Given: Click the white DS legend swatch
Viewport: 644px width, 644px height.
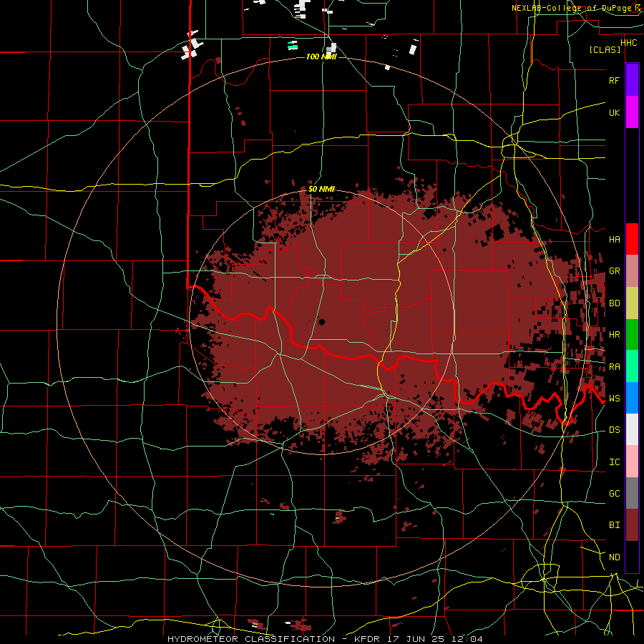Looking at the screenshot, I should [x=632, y=429].
